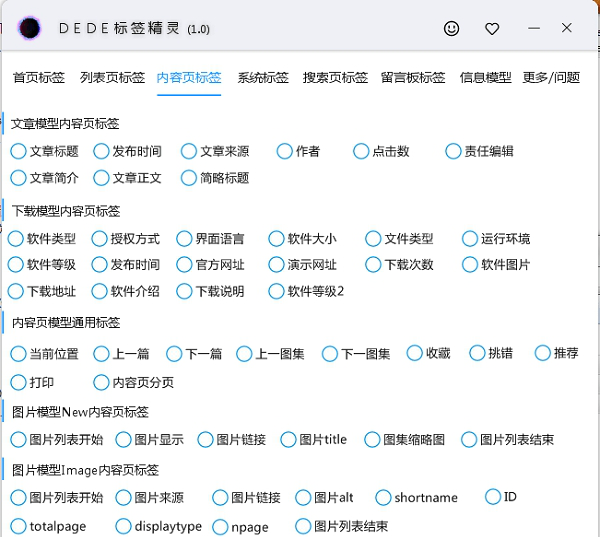Pick the 下一图集 option
600x558 pixels.
click(330, 354)
